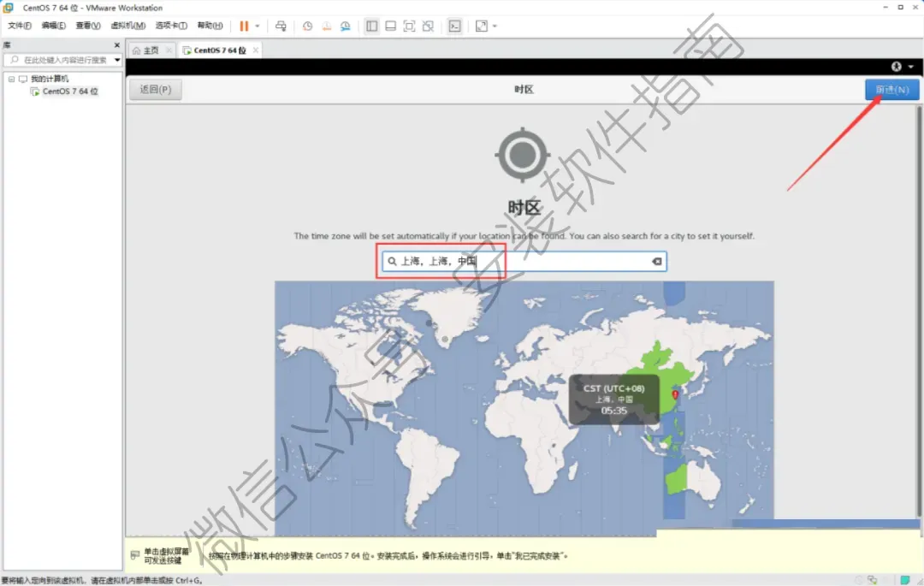Close the 库 library panel
The height and width of the screenshot is (586, 924).
click(116, 44)
